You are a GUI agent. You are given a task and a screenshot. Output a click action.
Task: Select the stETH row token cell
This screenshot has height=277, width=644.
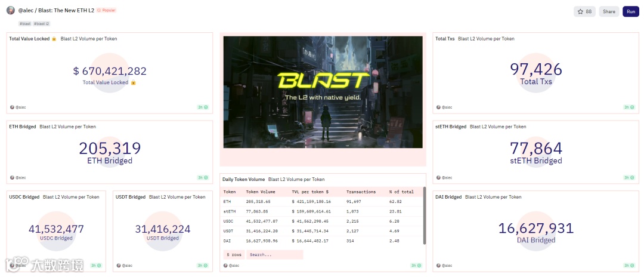coord(229,212)
